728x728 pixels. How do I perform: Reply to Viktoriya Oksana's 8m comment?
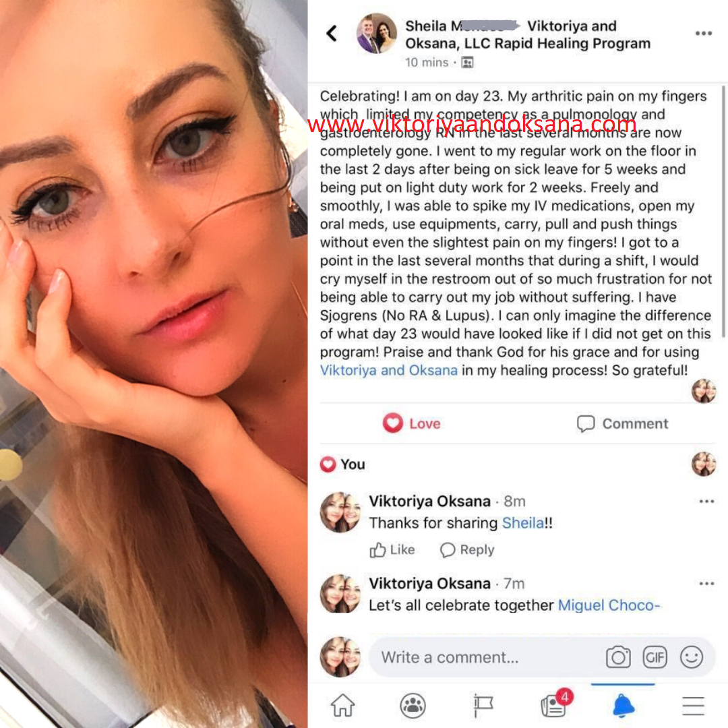(467, 550)
